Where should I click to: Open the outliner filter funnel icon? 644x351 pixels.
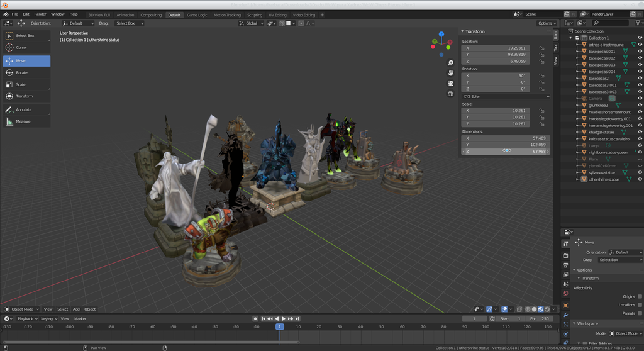click(638, 23)
